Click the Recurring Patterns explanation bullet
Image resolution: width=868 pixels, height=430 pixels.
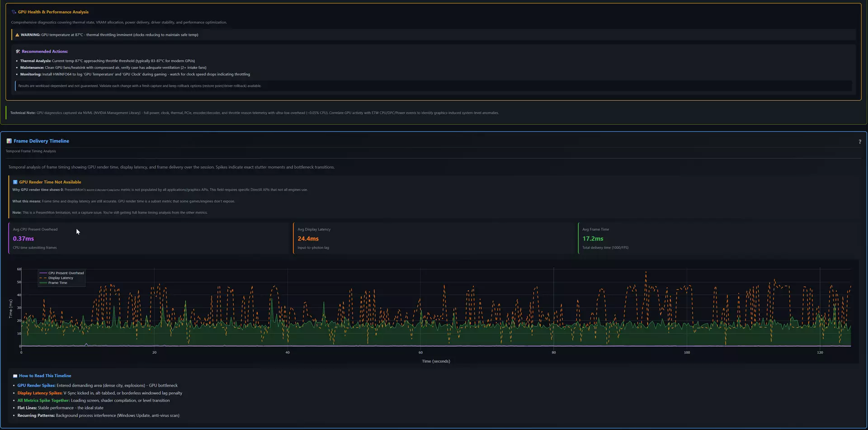(x=98, y=416)
